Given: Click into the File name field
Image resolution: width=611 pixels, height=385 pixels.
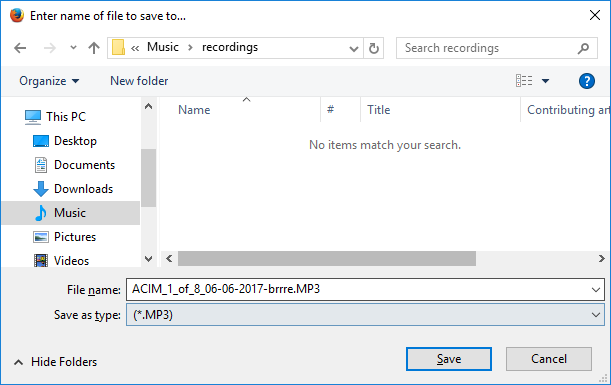Looking at the screenshot, I should (x=358, y=289).
